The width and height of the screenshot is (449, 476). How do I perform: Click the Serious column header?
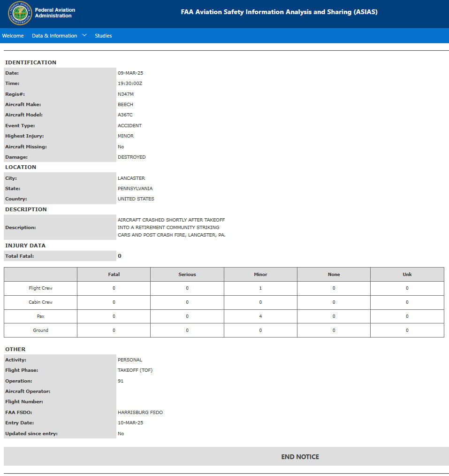pos(187,275)
